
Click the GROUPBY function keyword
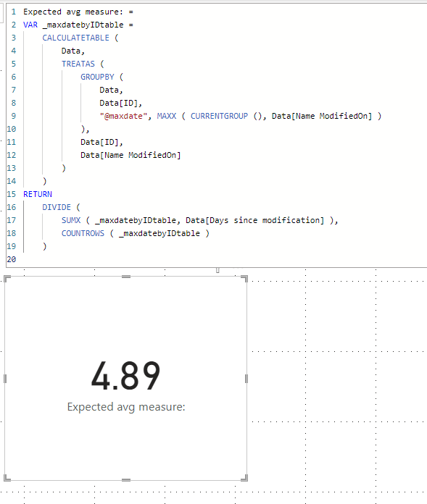coord(97,77)
